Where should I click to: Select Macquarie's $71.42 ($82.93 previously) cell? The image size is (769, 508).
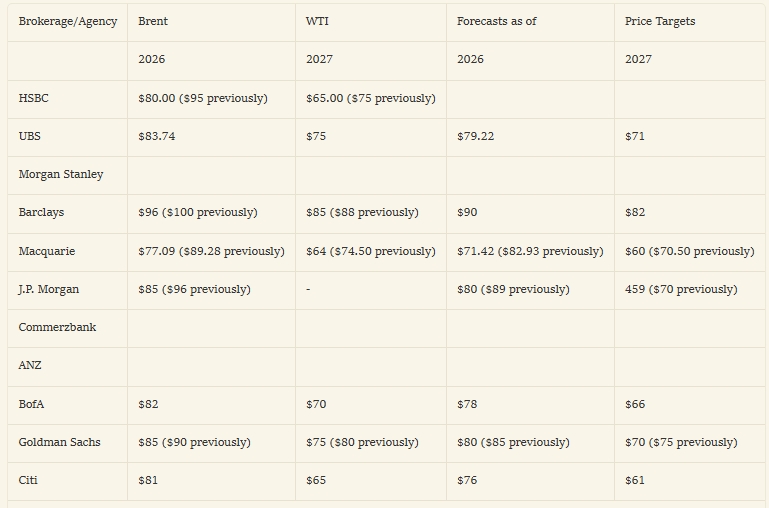point(530,252)
